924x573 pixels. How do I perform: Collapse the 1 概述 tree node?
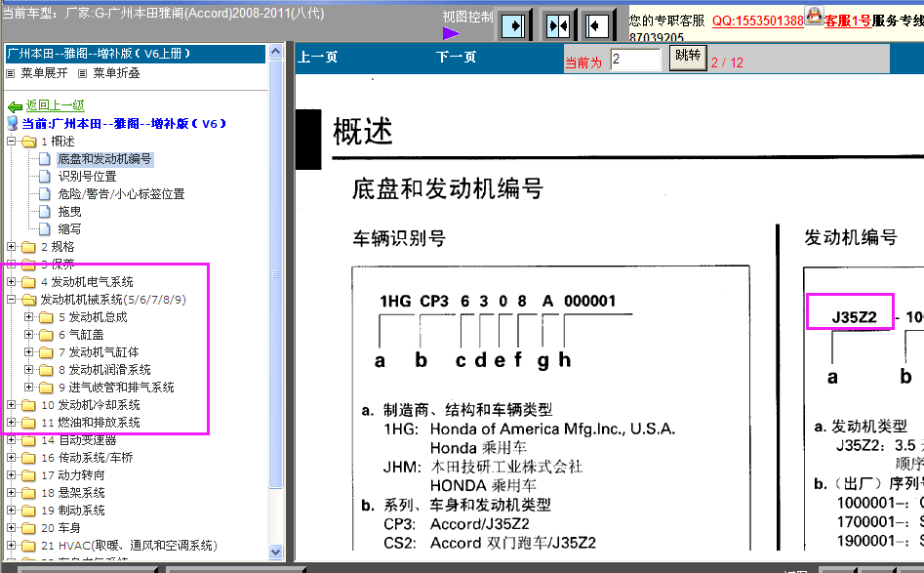click(x=11, y=142)
